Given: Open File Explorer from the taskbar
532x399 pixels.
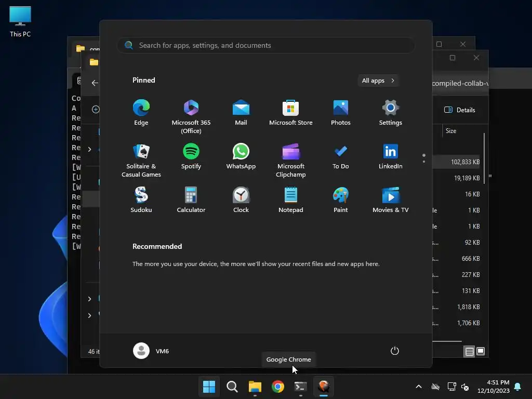Looking at the screenshot, I should point(255,387).
